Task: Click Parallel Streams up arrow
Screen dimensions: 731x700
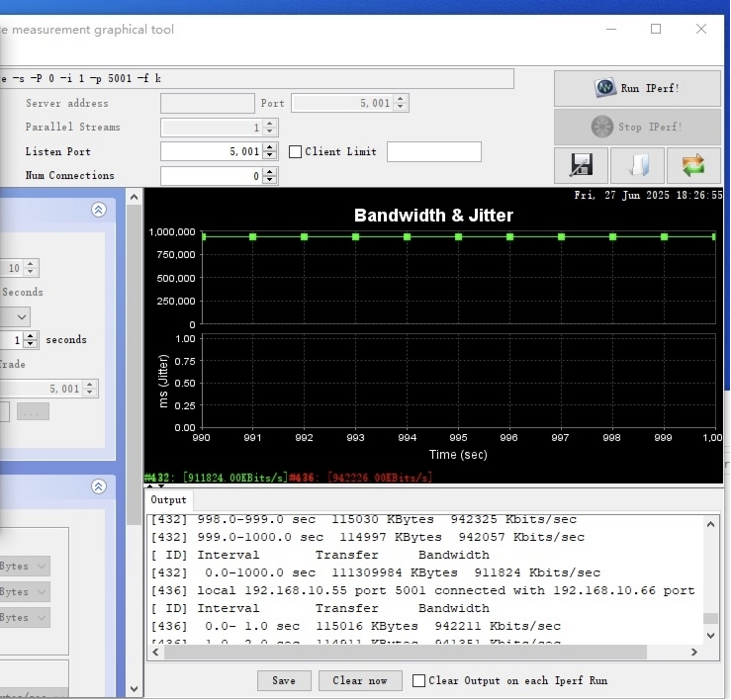Action: 270,123
